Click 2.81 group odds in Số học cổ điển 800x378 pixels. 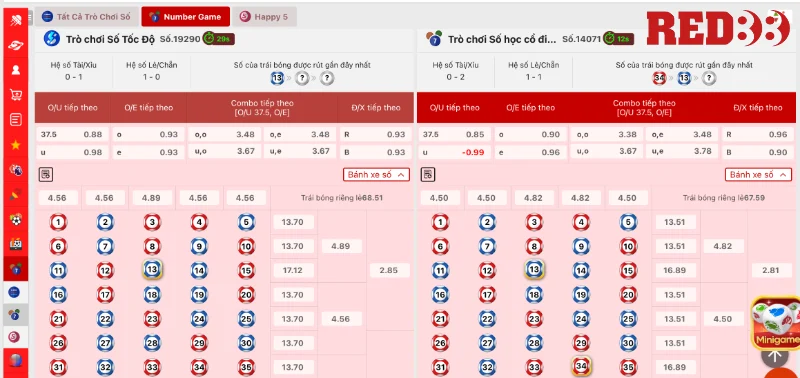[770, 270]
